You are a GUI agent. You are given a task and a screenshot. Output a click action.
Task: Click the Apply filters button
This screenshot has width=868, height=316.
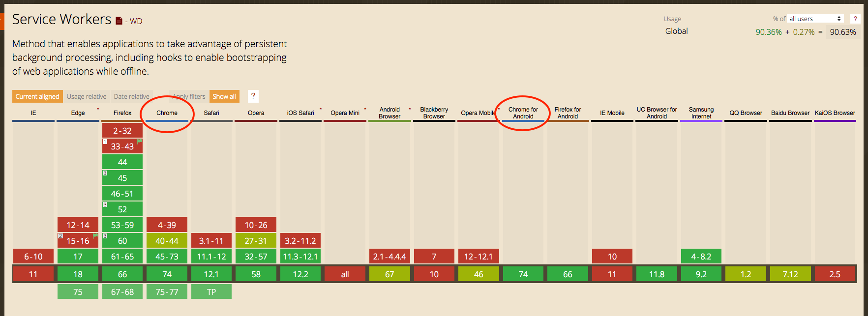click(189, 96)
